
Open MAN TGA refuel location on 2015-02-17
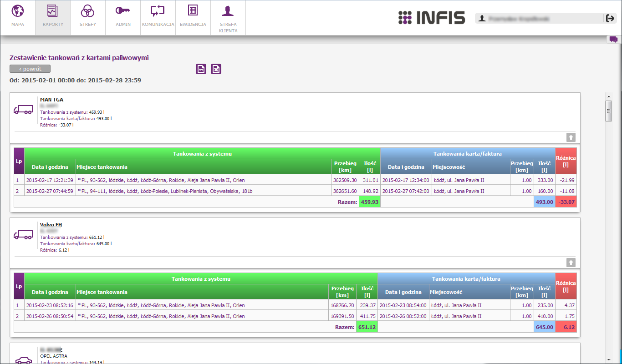(x=161, y=180)
